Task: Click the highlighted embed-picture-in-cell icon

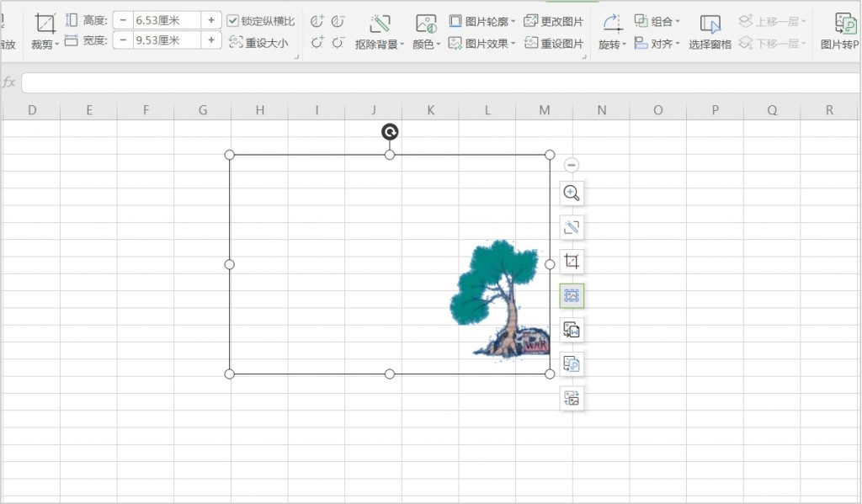Action: [572, 295]
